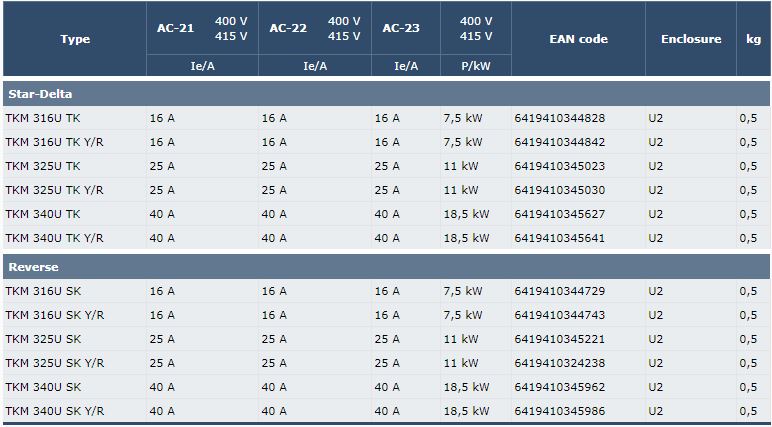The height and width of the screenshot is (427, 772).
Task: Click the Enclosure column header
Action: pyautogui.click(x=691, y=39)
